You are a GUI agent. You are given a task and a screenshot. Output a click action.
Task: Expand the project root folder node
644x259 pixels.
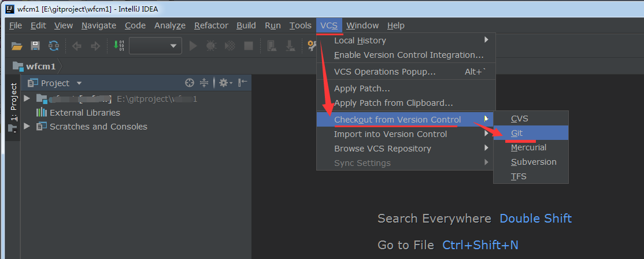[27, 98]
